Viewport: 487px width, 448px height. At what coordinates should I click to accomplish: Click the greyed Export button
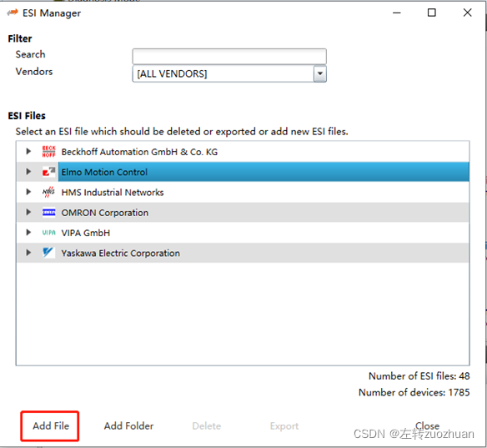pos(284,426)
